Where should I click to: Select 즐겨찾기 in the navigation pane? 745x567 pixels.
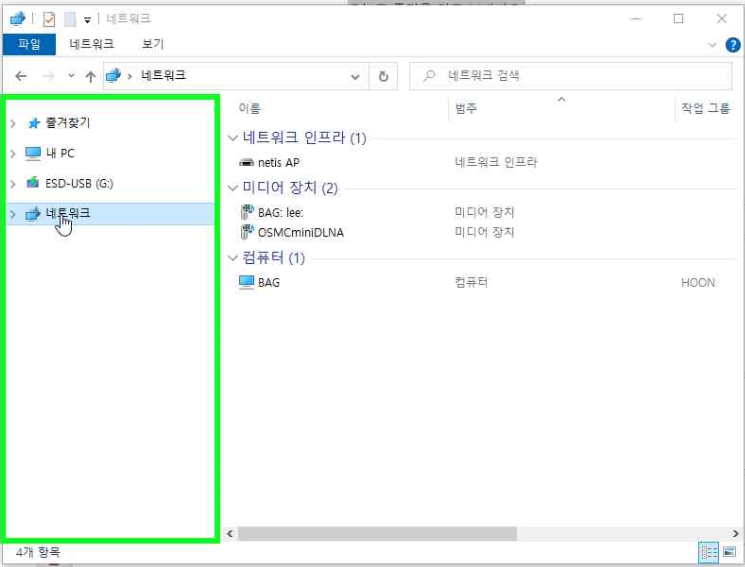67,123
